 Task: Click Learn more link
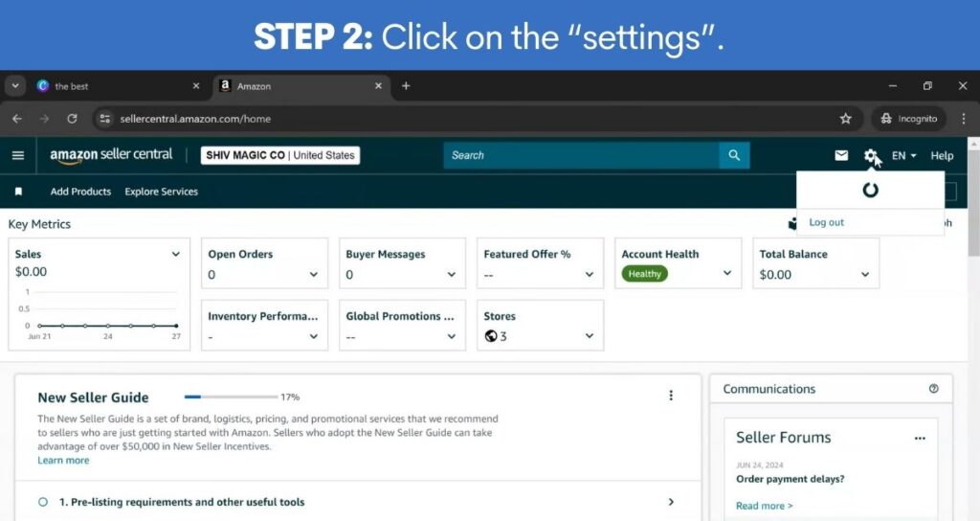[63, 461]
